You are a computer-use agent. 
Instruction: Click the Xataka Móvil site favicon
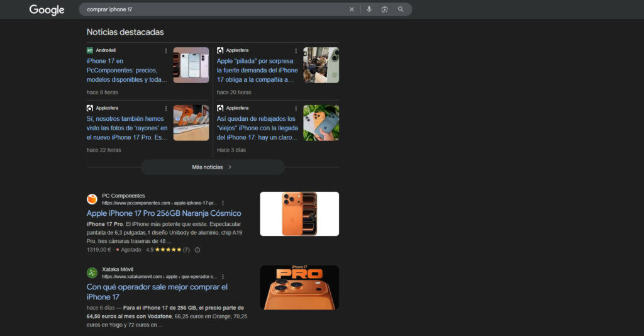(92, 272)
